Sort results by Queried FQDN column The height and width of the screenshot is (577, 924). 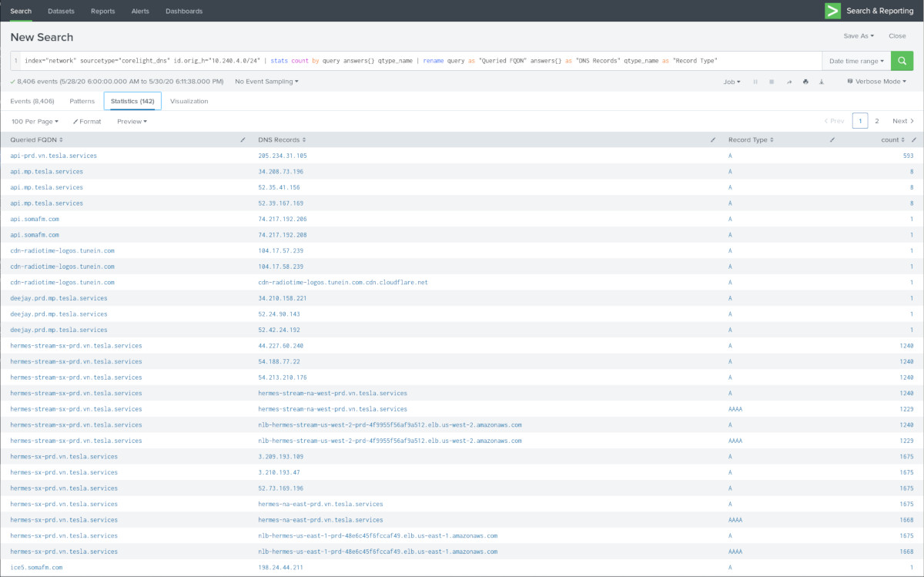(x=37, y=140)
